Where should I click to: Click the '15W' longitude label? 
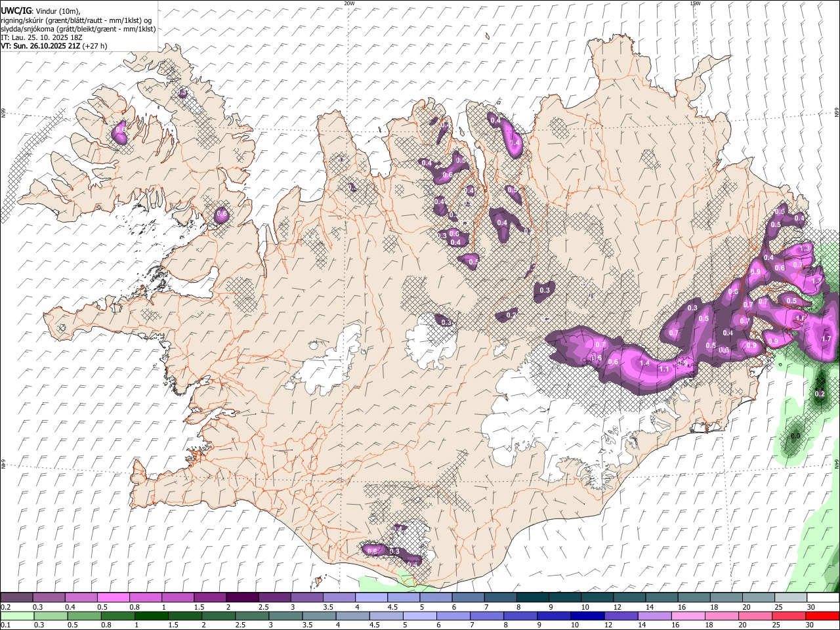[694, 3]
